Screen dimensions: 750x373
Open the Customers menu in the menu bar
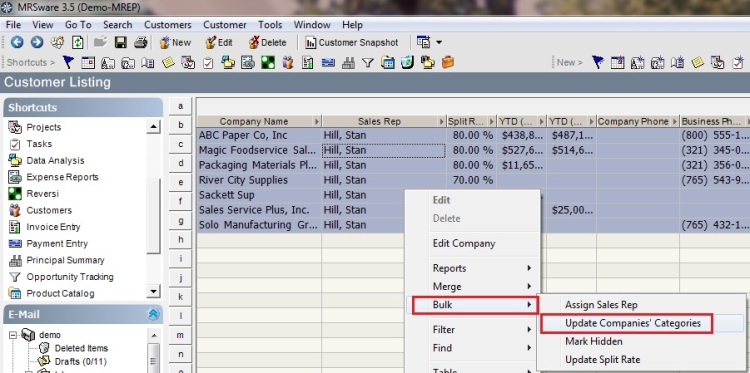(167, 25)
